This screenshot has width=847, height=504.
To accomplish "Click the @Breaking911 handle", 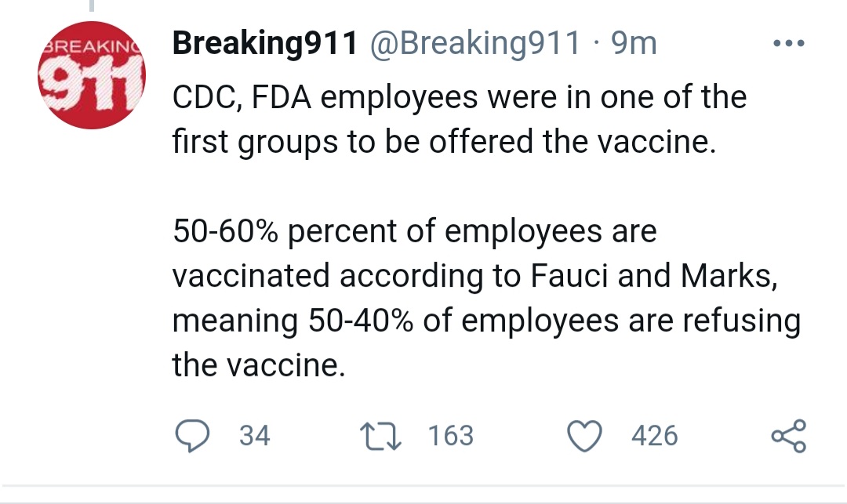I will pyautogui.click(x=475, y=42).
